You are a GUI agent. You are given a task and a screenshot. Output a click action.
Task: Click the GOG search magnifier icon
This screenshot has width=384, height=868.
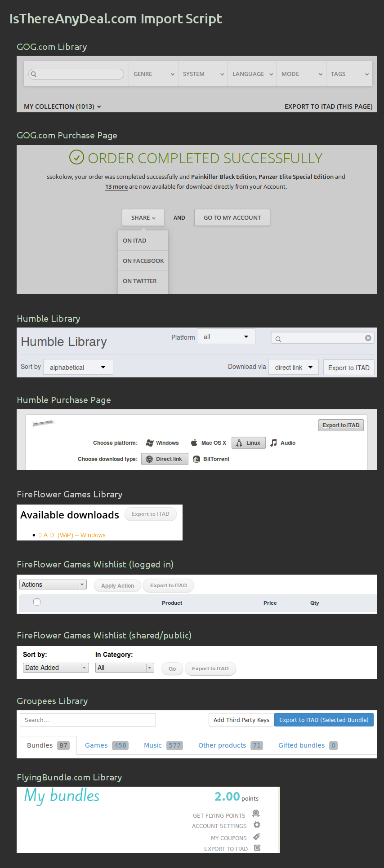click(34, 74)
